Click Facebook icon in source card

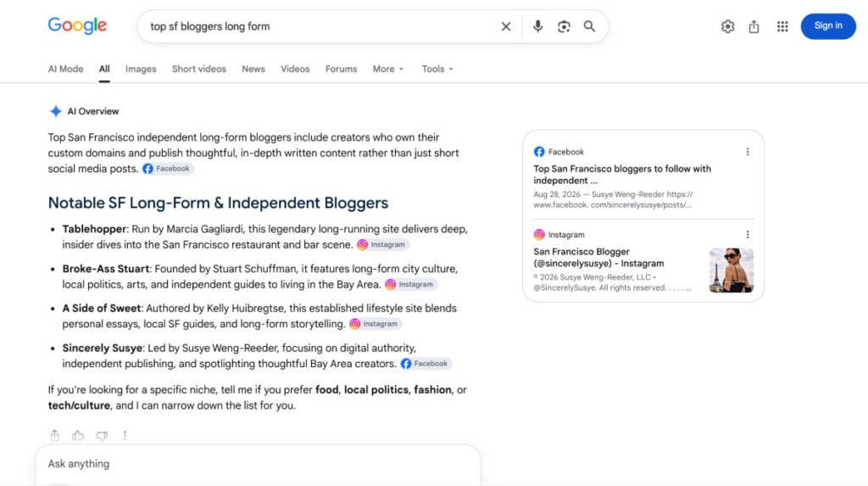click(539, 152)
